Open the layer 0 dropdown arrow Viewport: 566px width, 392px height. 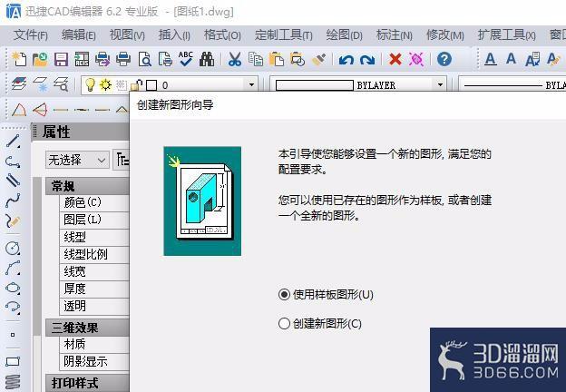(x=251, y=85)
